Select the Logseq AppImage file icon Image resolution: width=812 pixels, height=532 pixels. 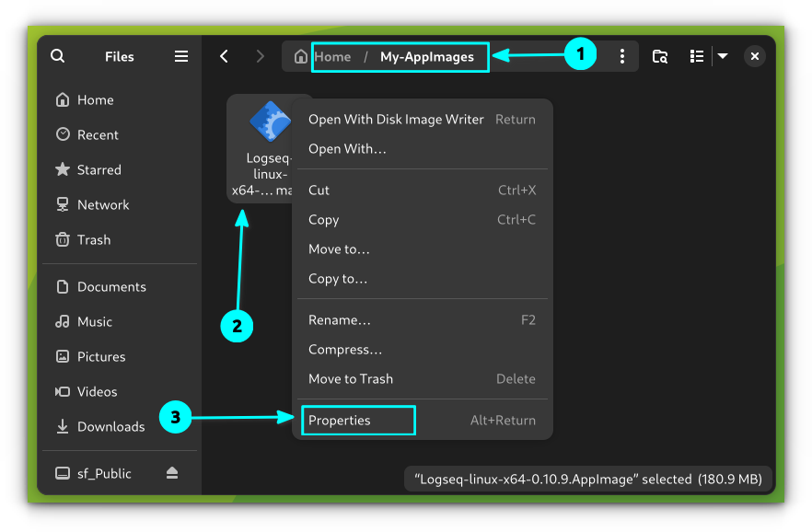click(x=270, y=122)
